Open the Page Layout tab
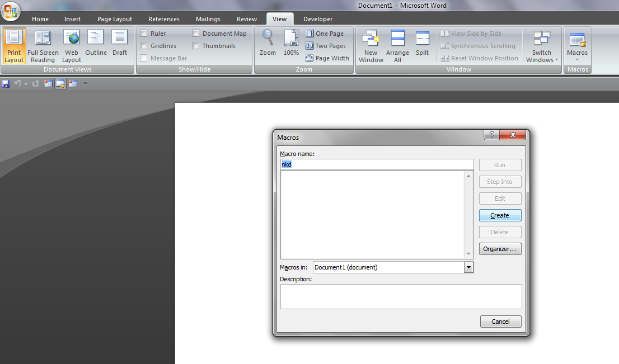This screenshot has width=619, height=364. click(115, 19)
